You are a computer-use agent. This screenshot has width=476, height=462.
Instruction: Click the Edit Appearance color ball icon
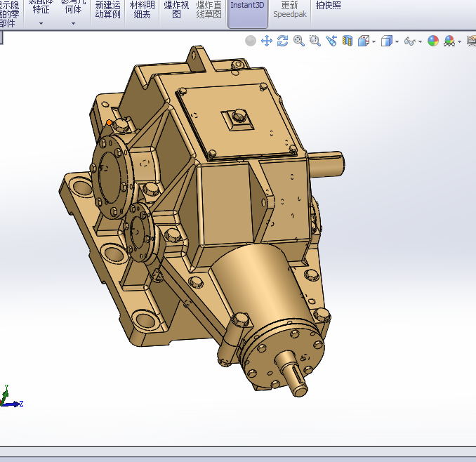(433, 41)
